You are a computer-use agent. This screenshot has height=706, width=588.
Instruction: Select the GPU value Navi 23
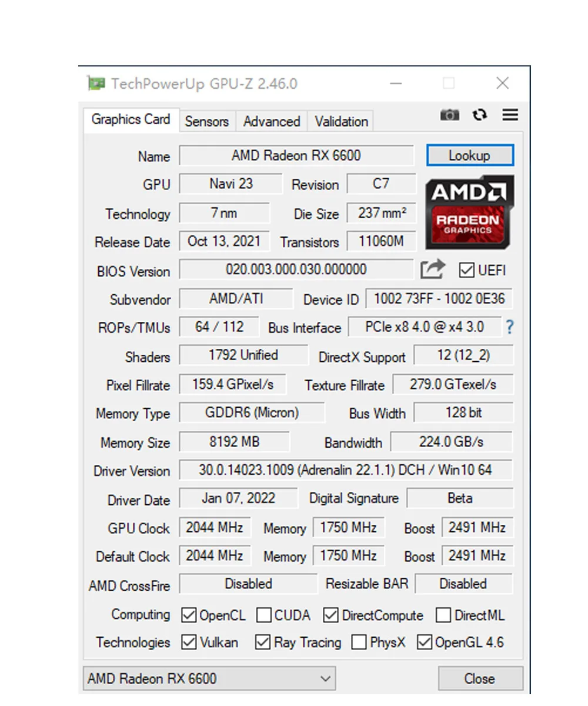pos(231,184)
